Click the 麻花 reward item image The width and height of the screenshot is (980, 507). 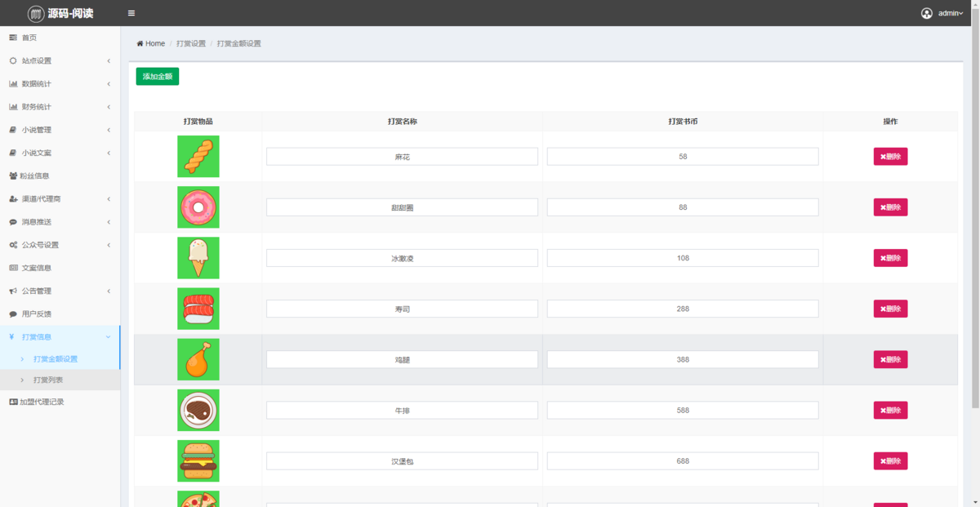(x=198, y=157)
